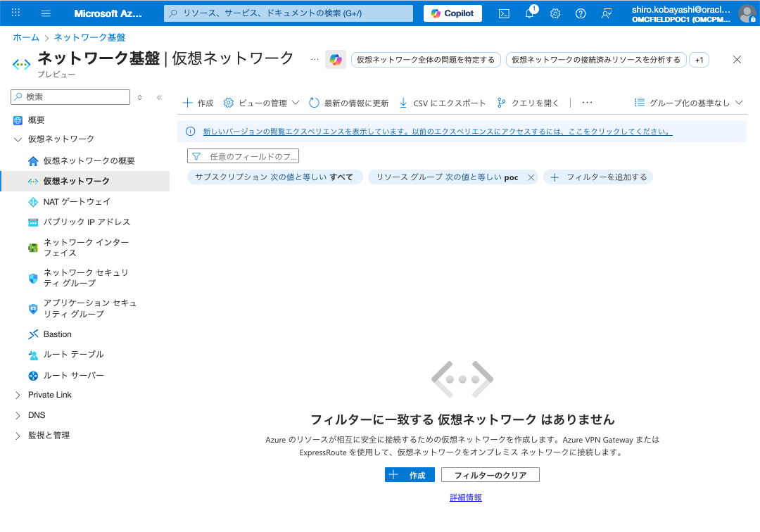Expand the Private Link section
This screenshot has height=532, width=760.
(49, 395)
